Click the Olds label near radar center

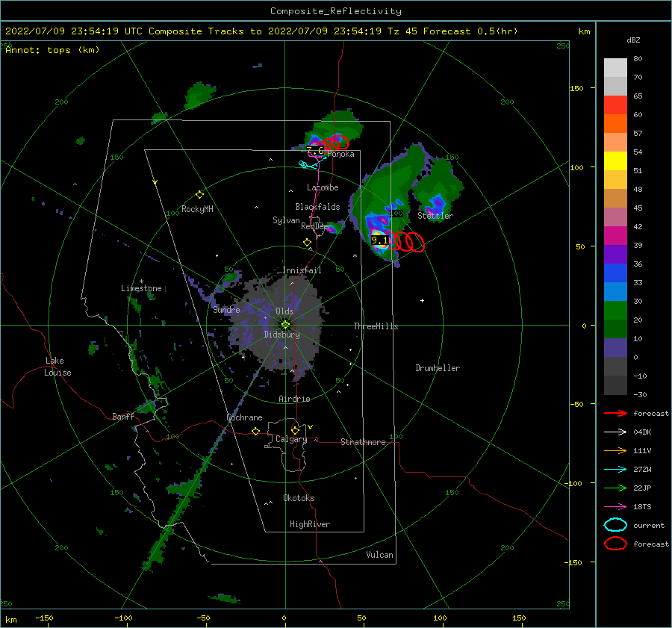point(284,311)
